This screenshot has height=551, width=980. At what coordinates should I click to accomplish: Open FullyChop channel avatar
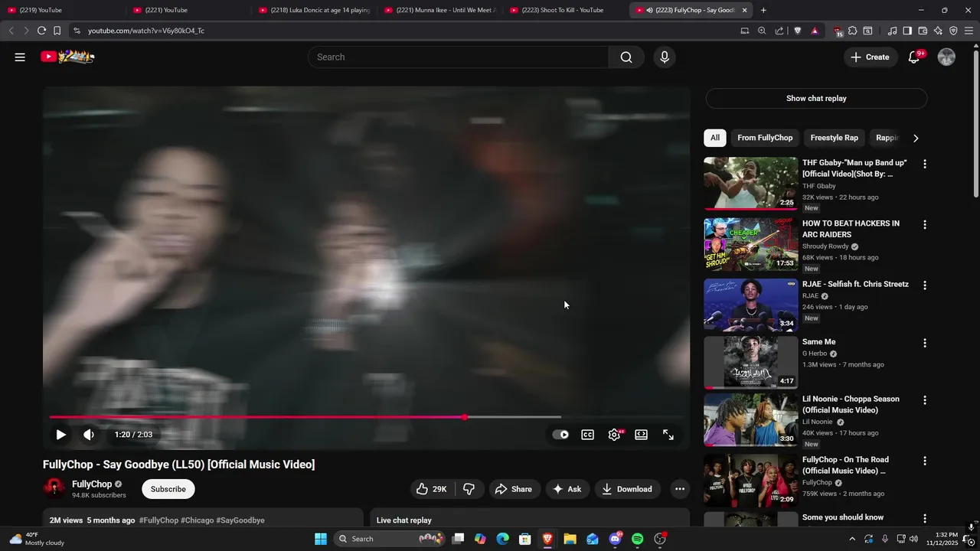54,489
